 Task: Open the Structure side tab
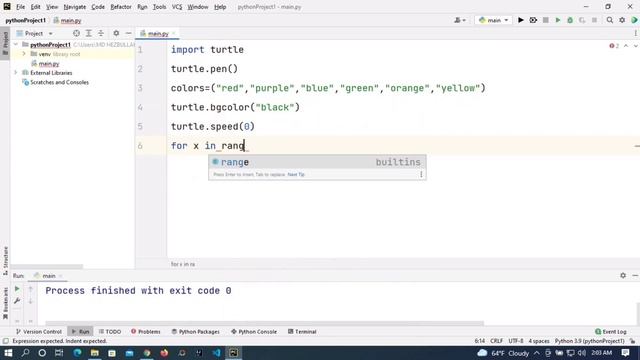coord(5,261)
